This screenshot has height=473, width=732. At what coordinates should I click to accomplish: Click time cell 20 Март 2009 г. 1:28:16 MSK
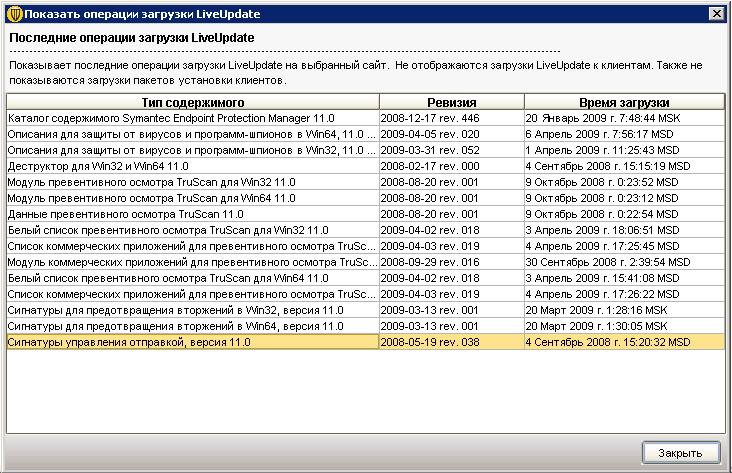click(625, 311)
